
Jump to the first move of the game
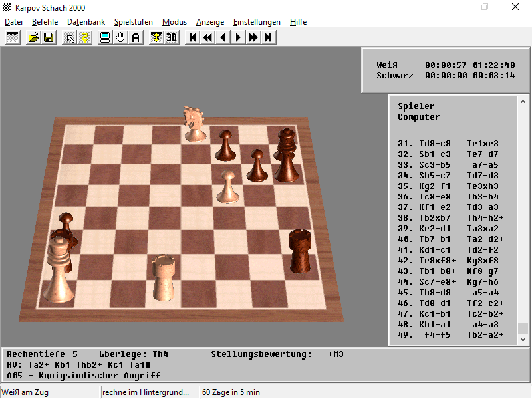193,37
